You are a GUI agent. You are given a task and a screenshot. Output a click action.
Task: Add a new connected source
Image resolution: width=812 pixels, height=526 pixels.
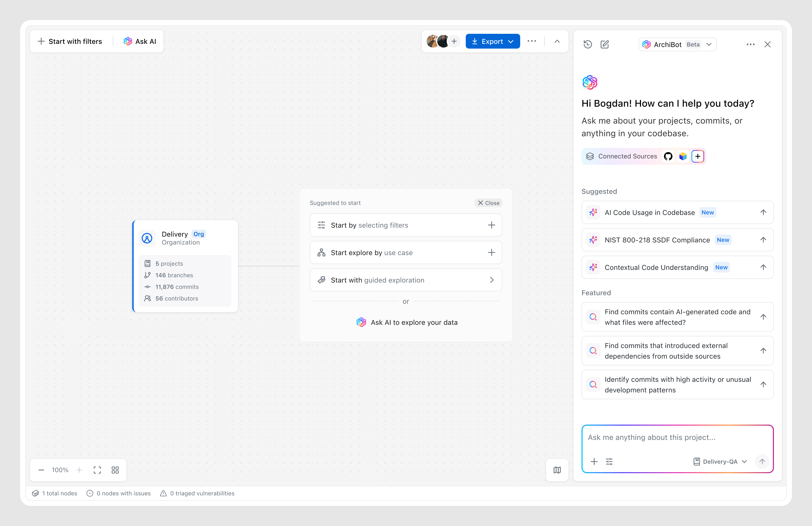click(x=698, y=157)
